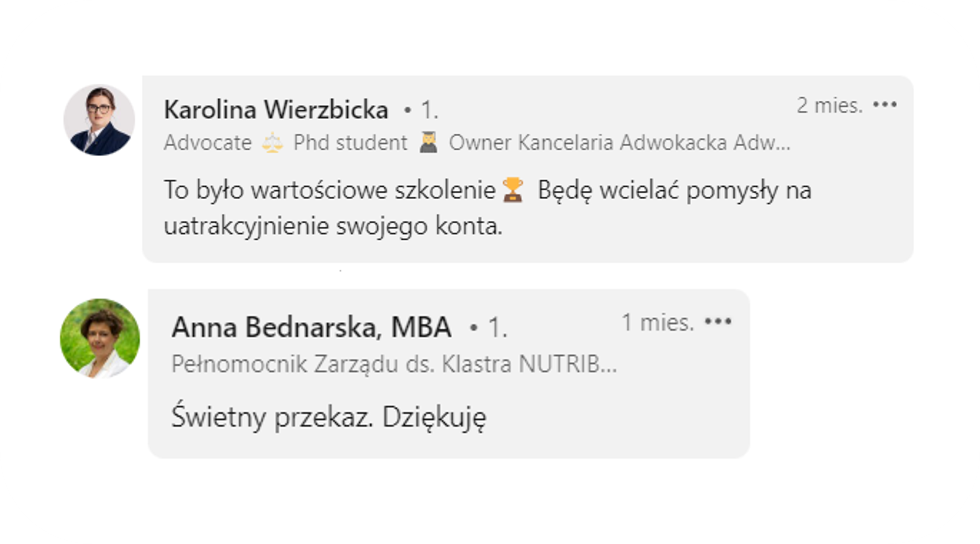Click "Phd student" in Karolina's headline
Image resolution: width=980 pixels, height=544 pixels.
click(350, 143)
